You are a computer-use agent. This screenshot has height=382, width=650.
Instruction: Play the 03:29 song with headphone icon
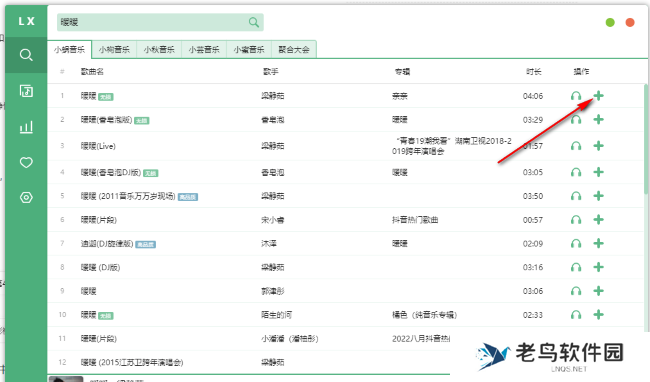coord(576,120)
